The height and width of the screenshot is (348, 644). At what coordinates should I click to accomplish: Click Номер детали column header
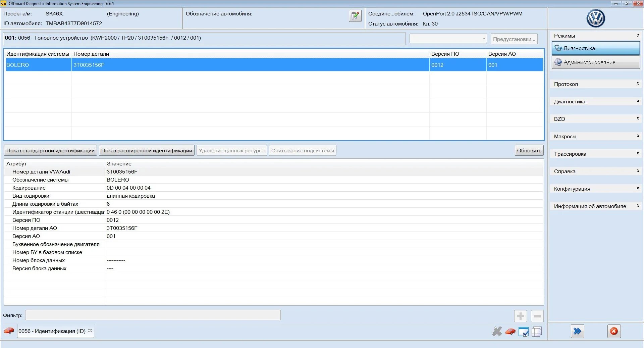click(250, 54)
